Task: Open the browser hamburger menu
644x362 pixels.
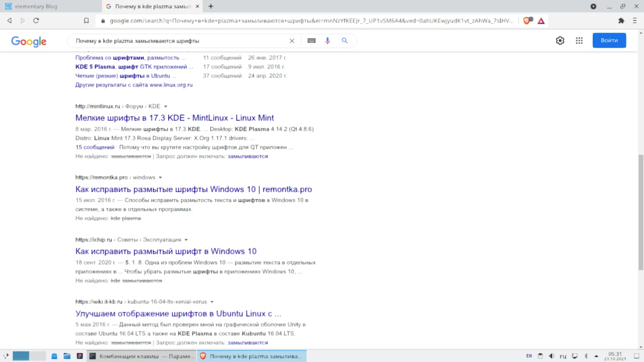Action: click(x=635, y=21)
